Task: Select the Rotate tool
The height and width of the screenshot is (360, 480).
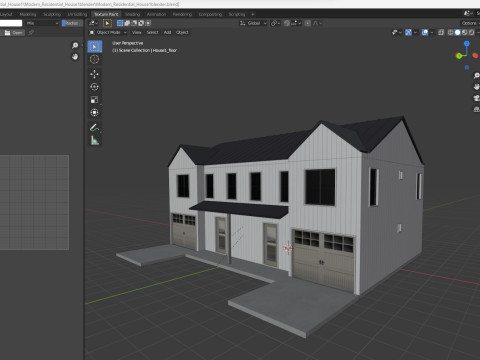Action: pyautogui.click(x=95, y=87)
